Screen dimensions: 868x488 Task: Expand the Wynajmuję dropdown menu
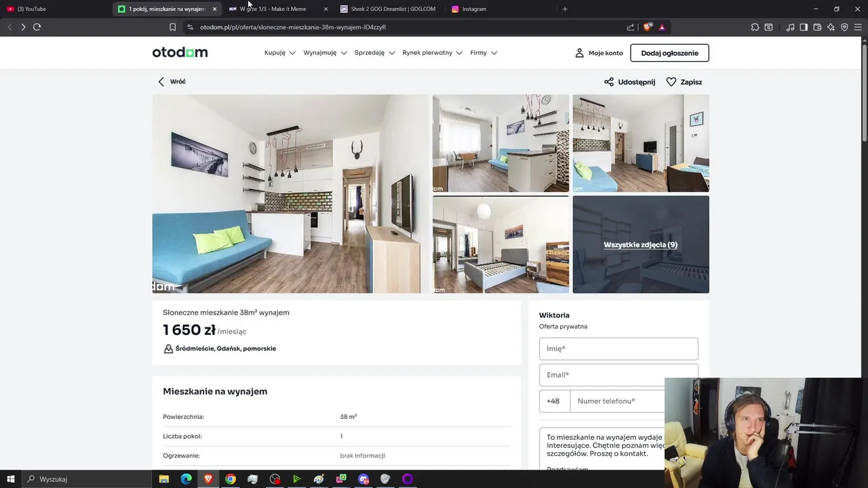[325, 53]
